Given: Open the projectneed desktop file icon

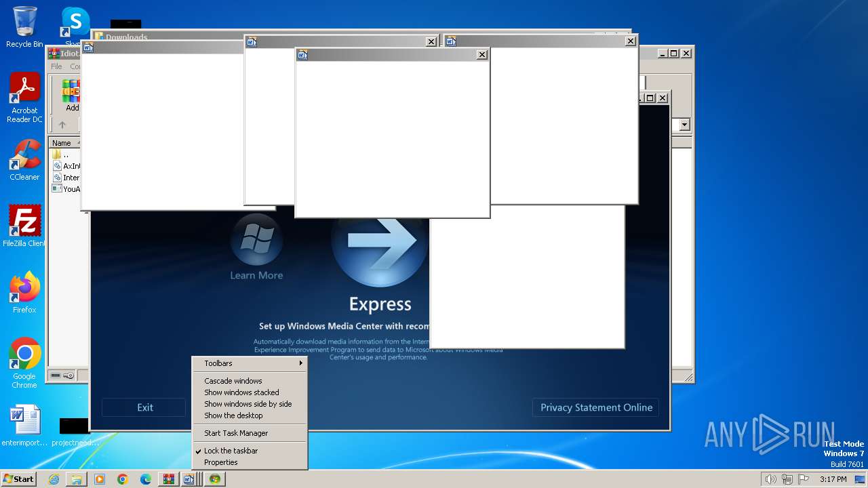Looking at the screenshot, I should click(73, 431).
